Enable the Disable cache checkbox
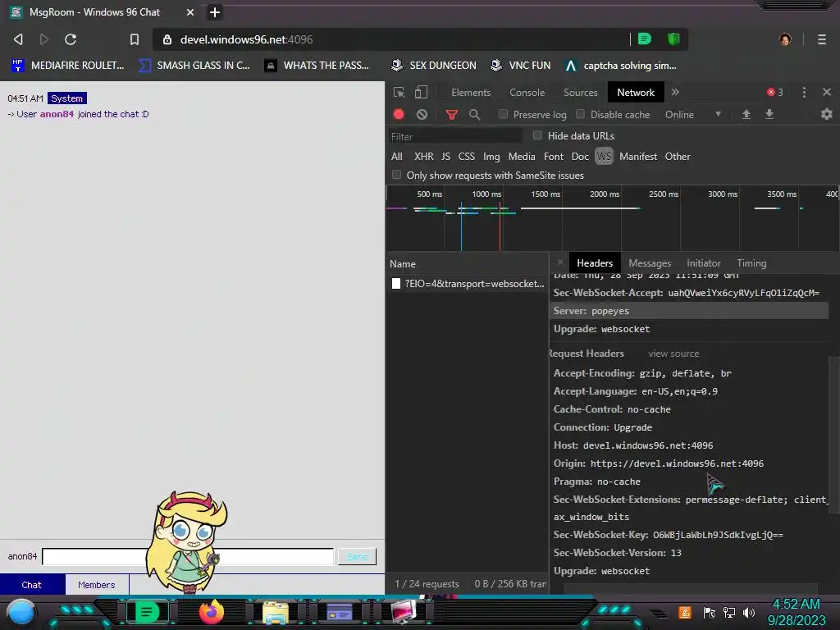 click(x=580, y=113)
